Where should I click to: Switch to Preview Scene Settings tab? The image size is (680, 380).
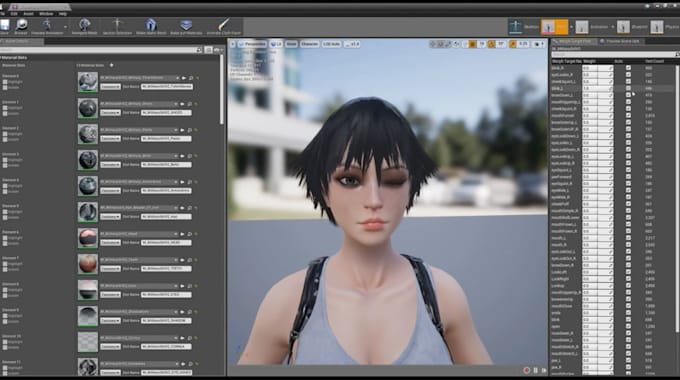pos(621,41)
